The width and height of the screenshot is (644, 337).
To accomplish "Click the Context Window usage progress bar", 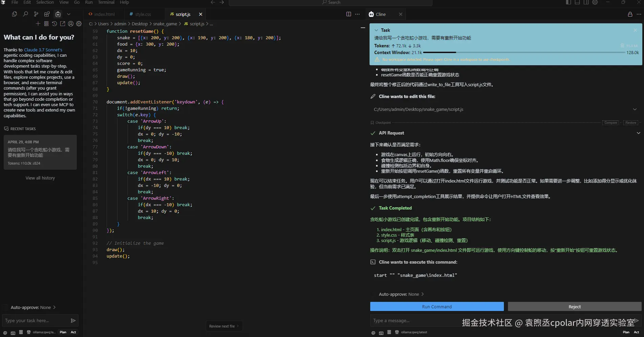I will [x=524, y=52].
